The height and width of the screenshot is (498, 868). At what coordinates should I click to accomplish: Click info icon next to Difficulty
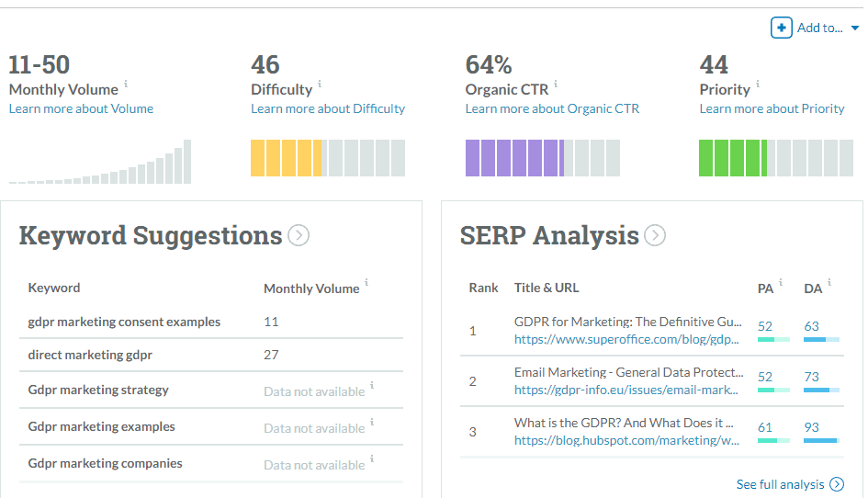tap(320, 84)
